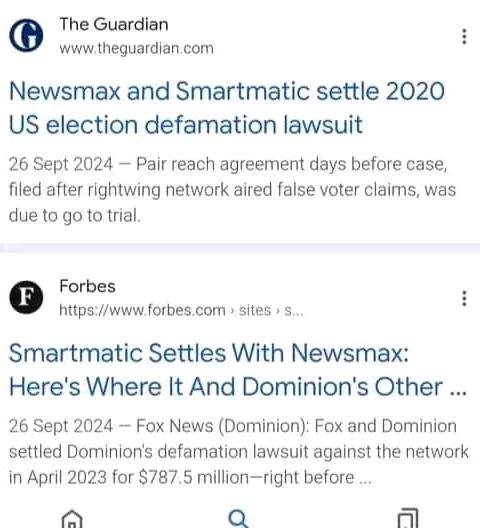Click 'Here's Where It And Dominion's Other' line

click(x=238, y=387)
